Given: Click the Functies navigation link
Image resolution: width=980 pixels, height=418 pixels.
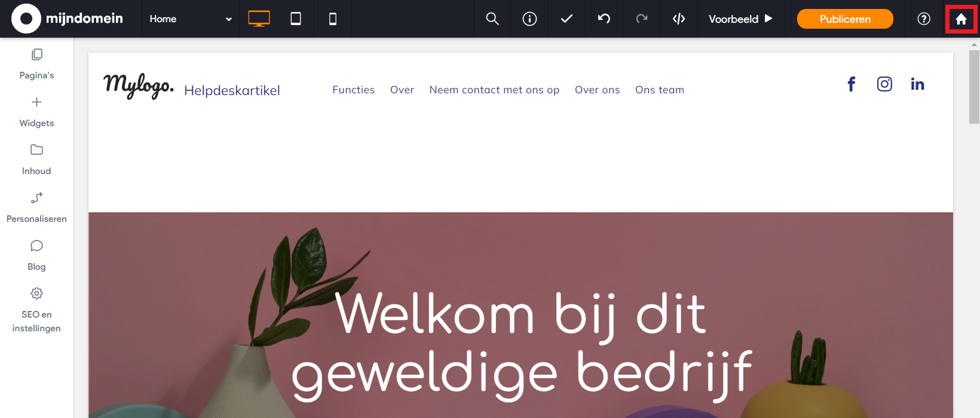Looking at the screenshot, I should 354,90.
